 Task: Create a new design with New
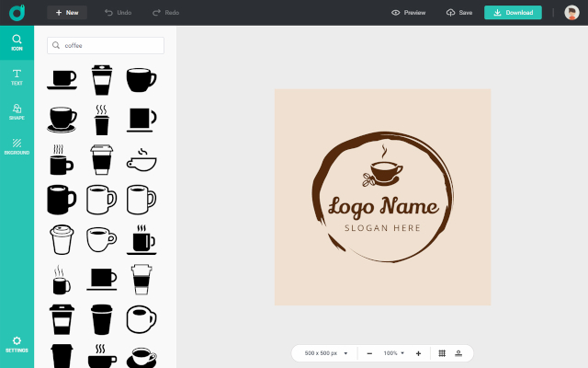coord(67,12)
